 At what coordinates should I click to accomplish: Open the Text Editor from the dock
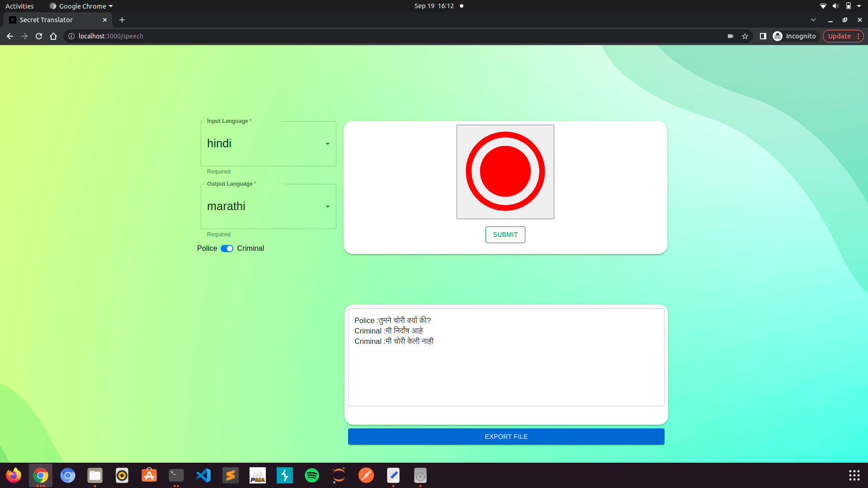393,475
